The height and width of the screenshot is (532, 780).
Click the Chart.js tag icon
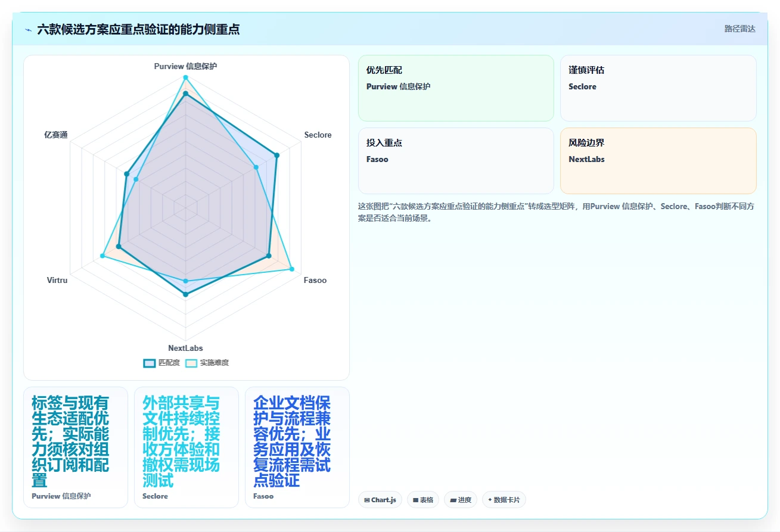[x=367, y=500]
